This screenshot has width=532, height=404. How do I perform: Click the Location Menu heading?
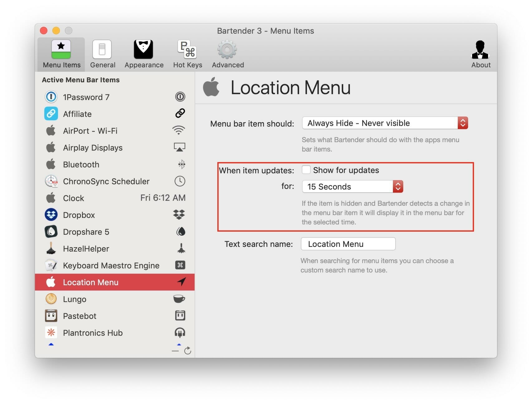pyautogui.click(x=290, y=88)
